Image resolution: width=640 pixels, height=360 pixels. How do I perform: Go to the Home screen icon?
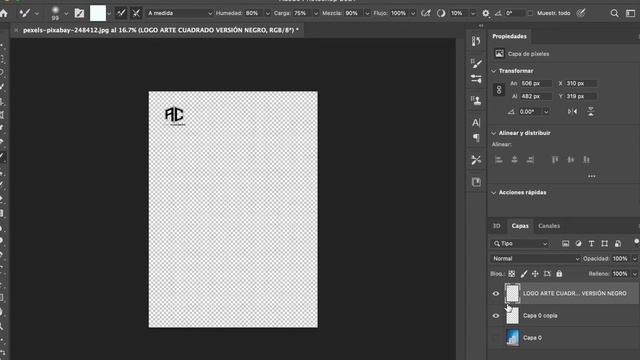coord(4,13)
